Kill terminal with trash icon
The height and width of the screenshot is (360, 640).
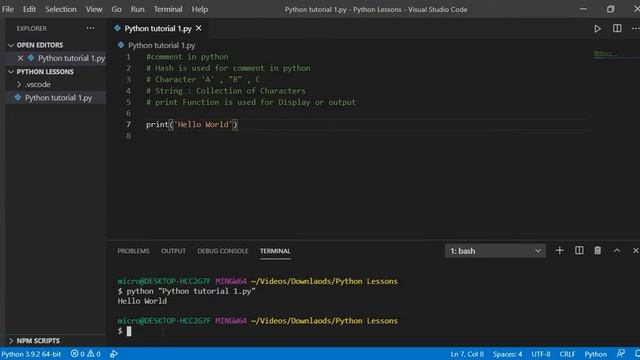click(598, 251)
